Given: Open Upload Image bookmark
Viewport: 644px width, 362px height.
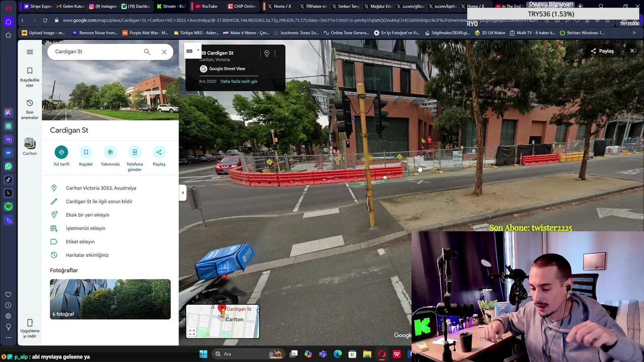Looking at the screenshot, I should click(x=43, y=33).
